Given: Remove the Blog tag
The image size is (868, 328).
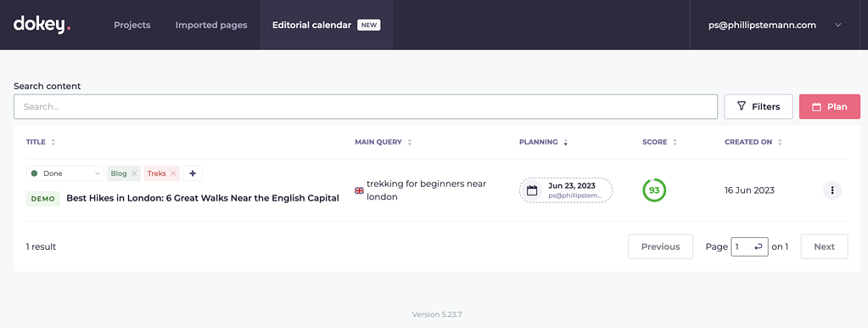Looking at the screenshot, I should [x=134, y=173].
